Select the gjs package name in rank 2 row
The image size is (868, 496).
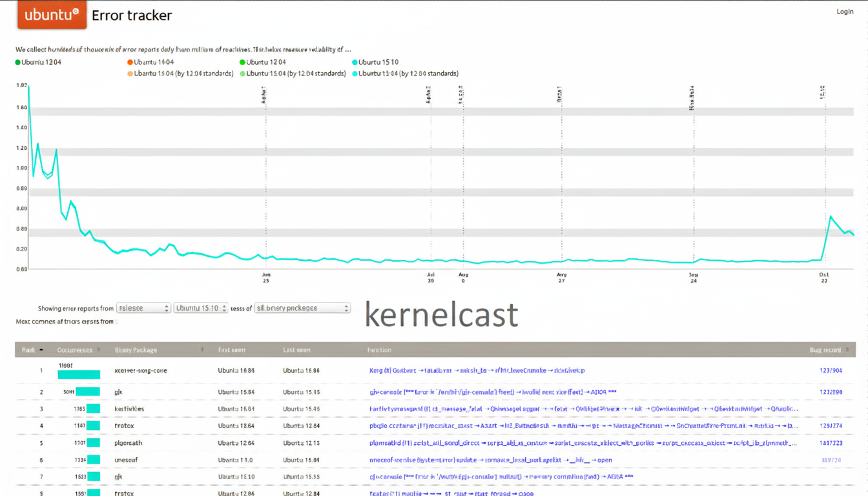click(x=118, y=392)
